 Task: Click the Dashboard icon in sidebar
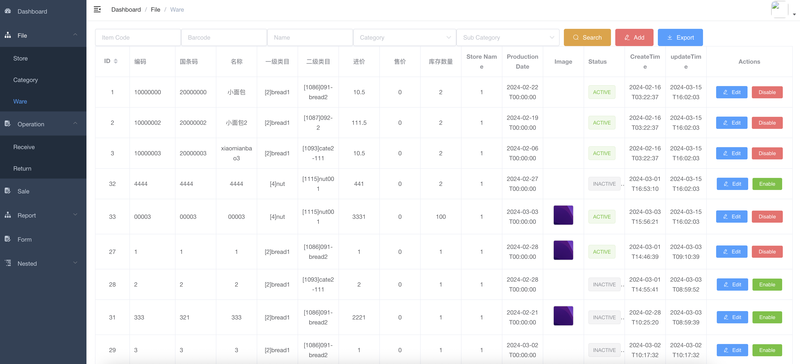point(8,11)
